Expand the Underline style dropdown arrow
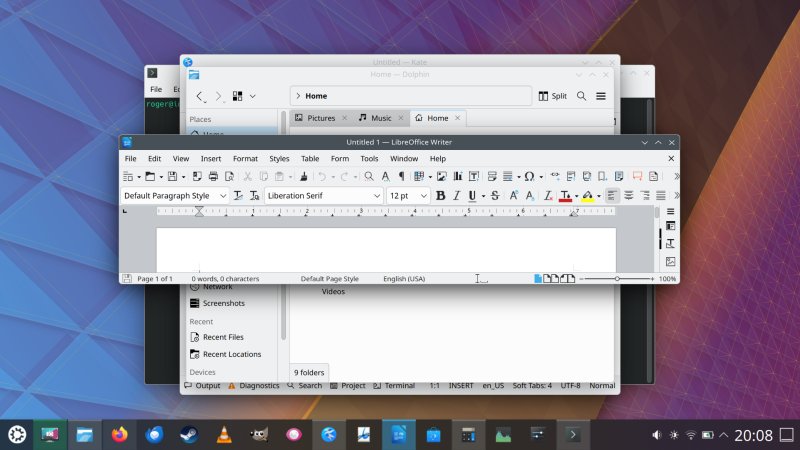This screenshot has width=800, height=450. point(483,196)
